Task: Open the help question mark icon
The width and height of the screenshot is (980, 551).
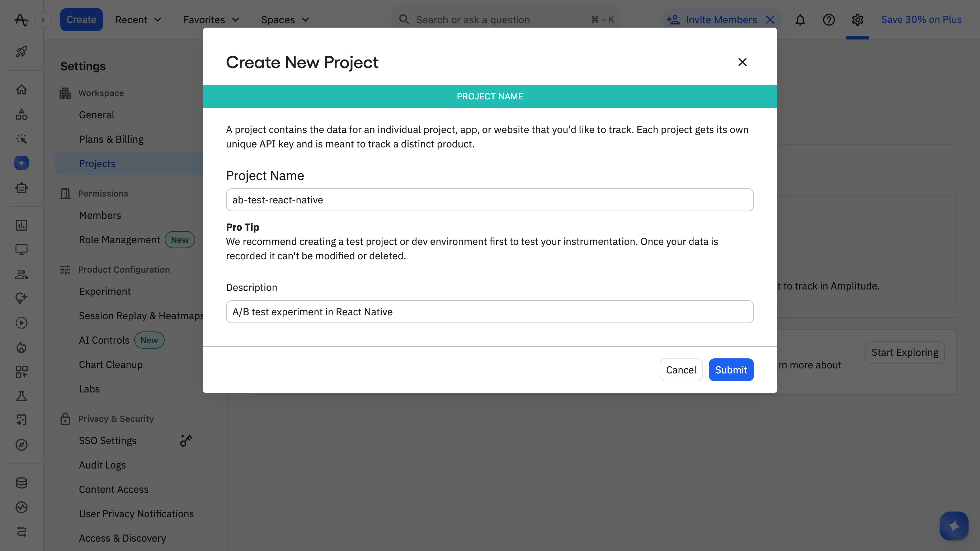Action: tap(829, 20)
